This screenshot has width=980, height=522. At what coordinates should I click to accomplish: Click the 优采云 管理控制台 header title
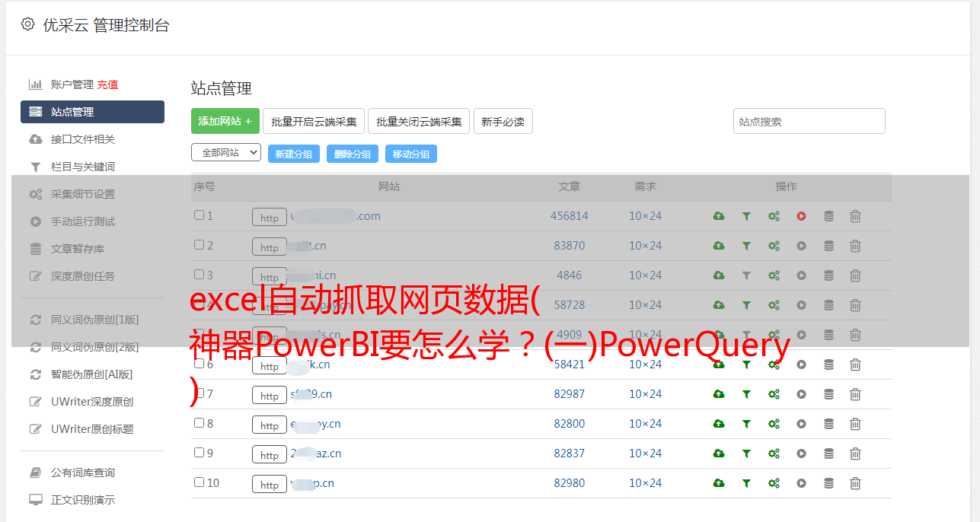[x=106, y=25]
